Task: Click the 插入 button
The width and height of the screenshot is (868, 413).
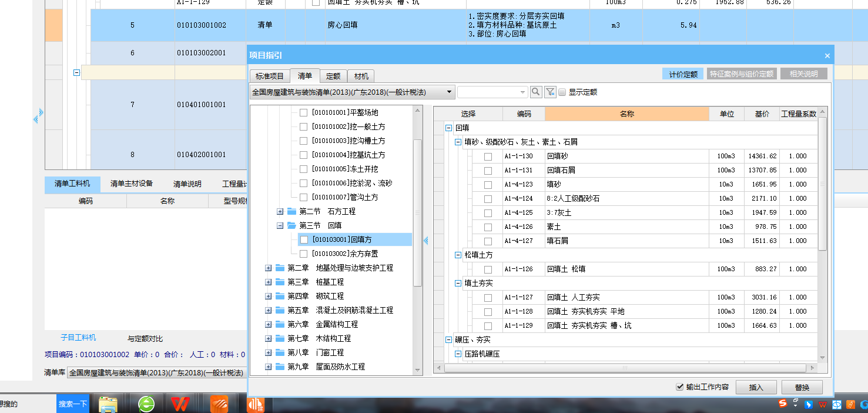Action: coord(756,387)
